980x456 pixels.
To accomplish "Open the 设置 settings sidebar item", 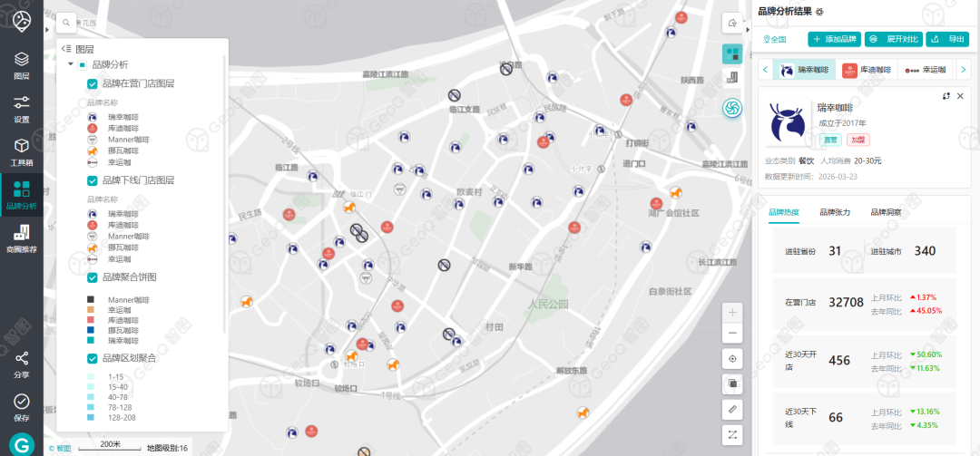I will pyautogui.click(x=22, y=109).
